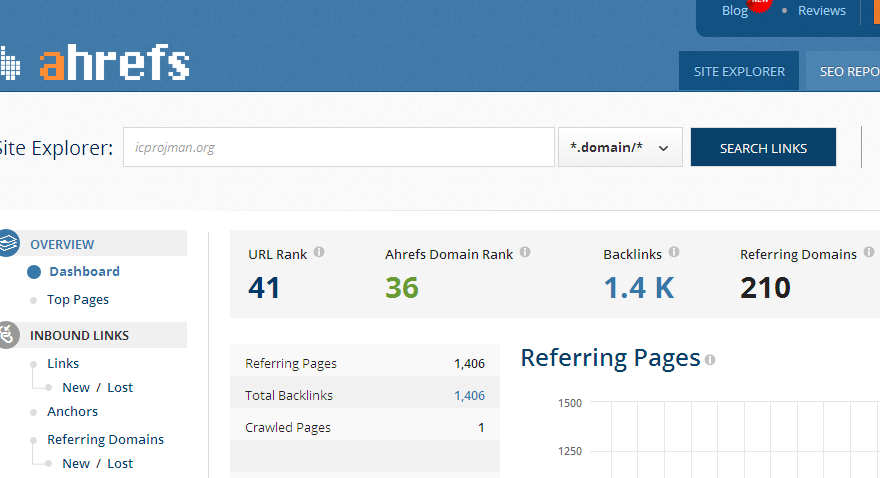The width and height of the screenshot is (880, 478).
Task: Click the info icon next to URL Rank
Action: (x=319, y=252)
